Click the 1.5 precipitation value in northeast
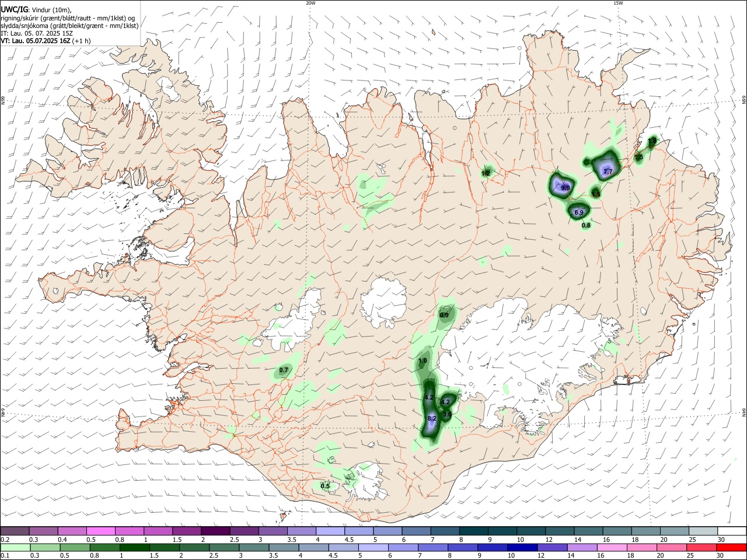The image size is (747, 560). (x=638, y=157)
